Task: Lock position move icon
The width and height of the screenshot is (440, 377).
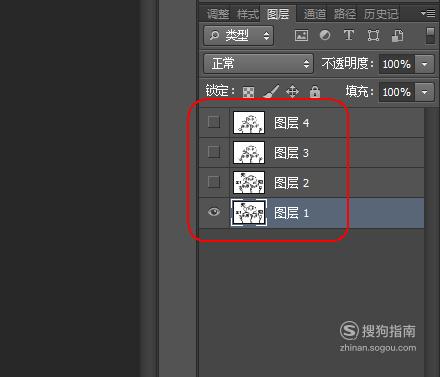Action: tap(292, 91)
